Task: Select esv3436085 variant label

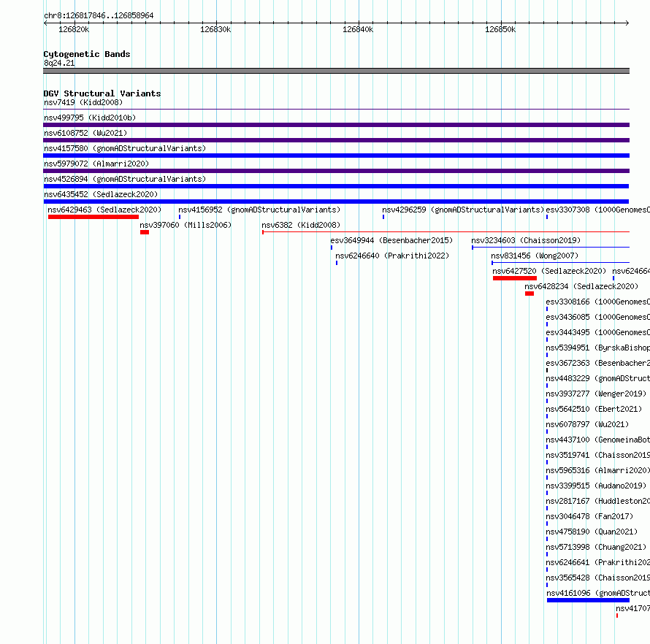Action: (x=597, y=317)
